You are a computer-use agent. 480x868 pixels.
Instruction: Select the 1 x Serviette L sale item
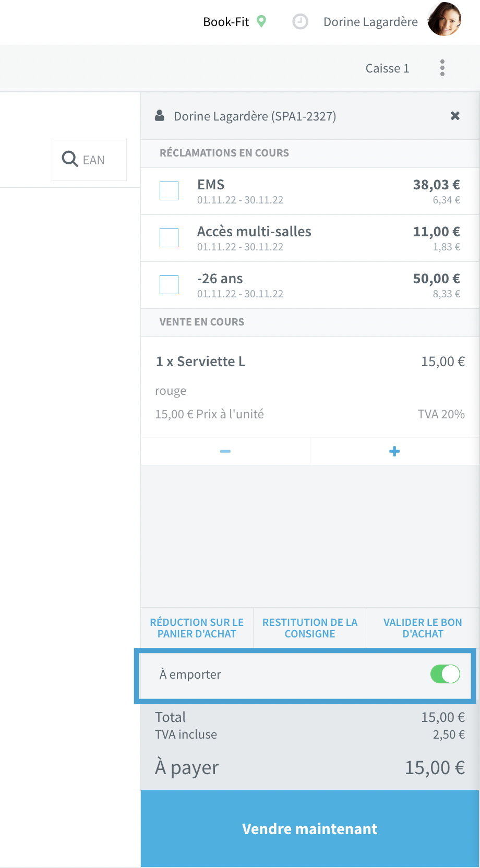pyautogui.click(x=310, y=387)
